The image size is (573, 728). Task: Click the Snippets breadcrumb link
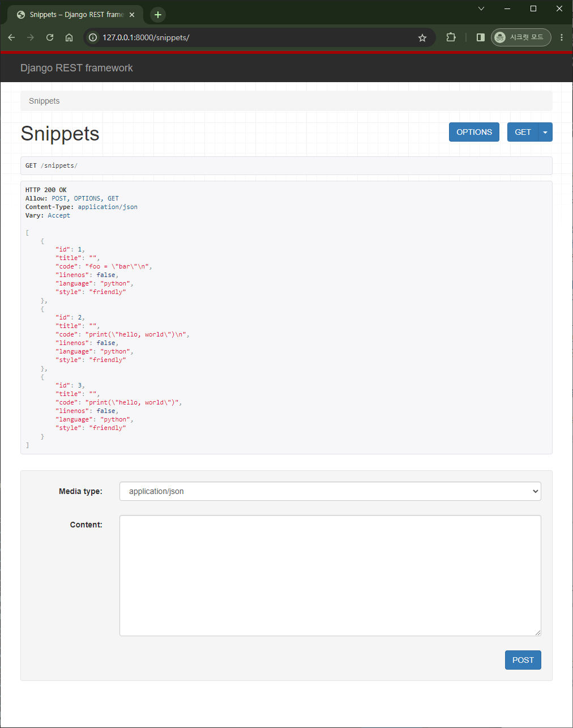(x=44, y=101)
